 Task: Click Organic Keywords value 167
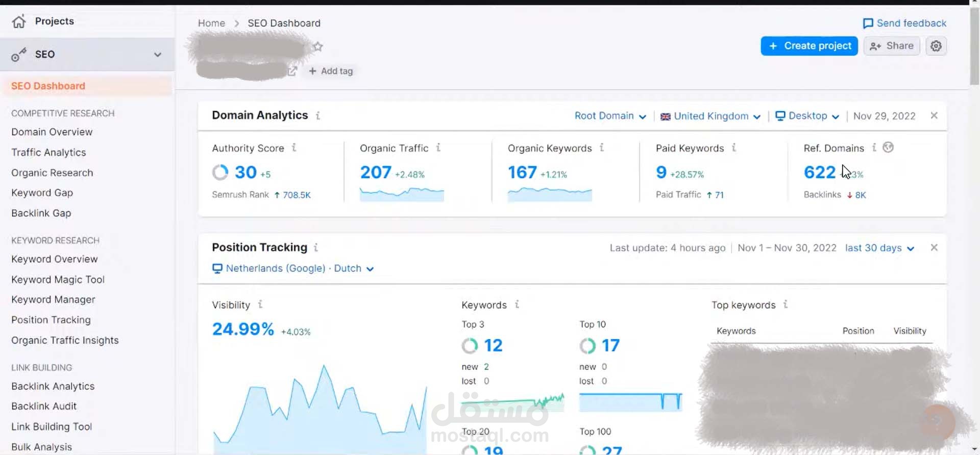(522, 172)
